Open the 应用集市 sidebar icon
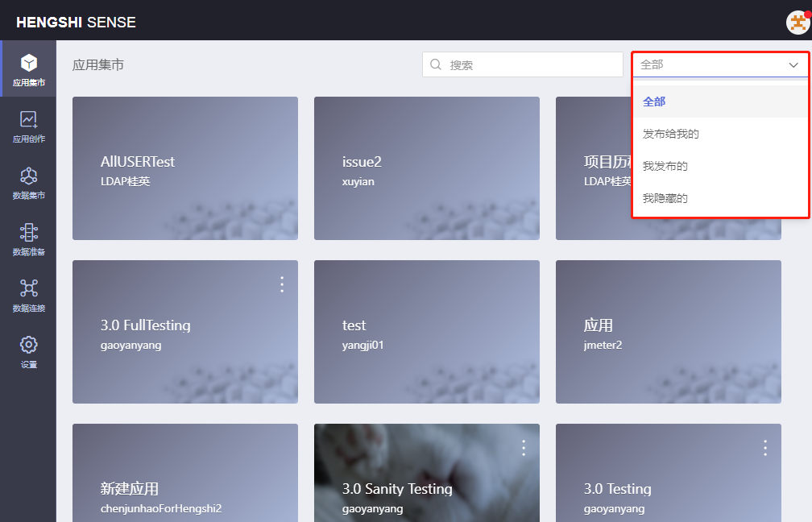 click(29, 63)
